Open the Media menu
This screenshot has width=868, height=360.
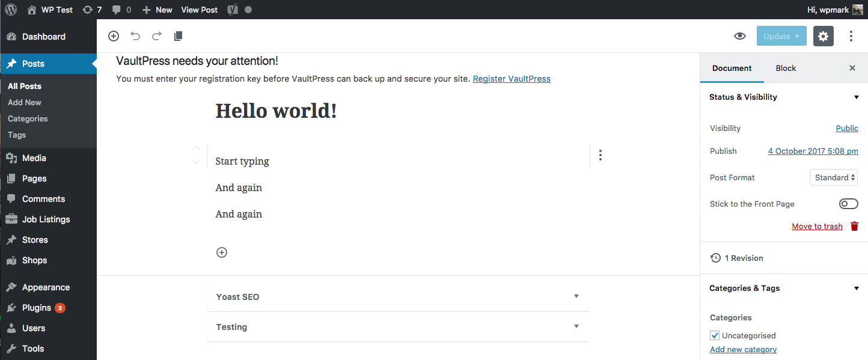48,158
